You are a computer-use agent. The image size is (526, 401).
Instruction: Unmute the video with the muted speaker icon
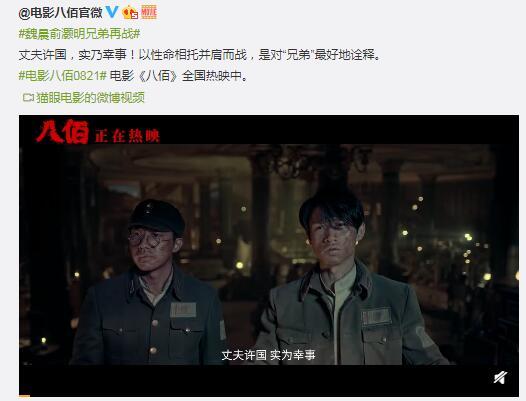pos(500,378)
